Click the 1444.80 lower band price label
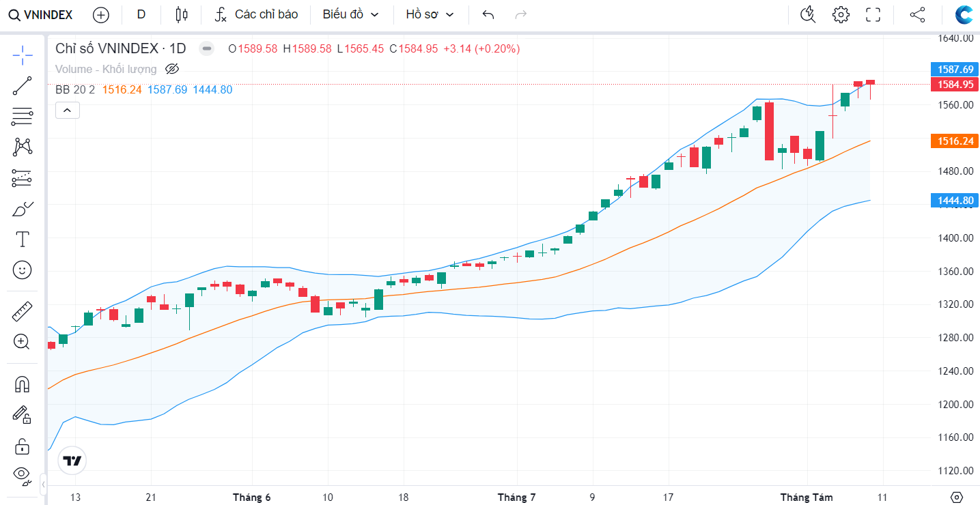The height and width of the screenshot is (505, 980). [x=955, y=201]
